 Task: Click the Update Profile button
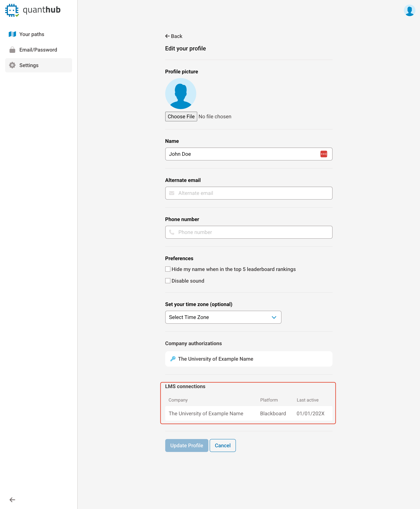pyautogui.click(x=187, y=445)
